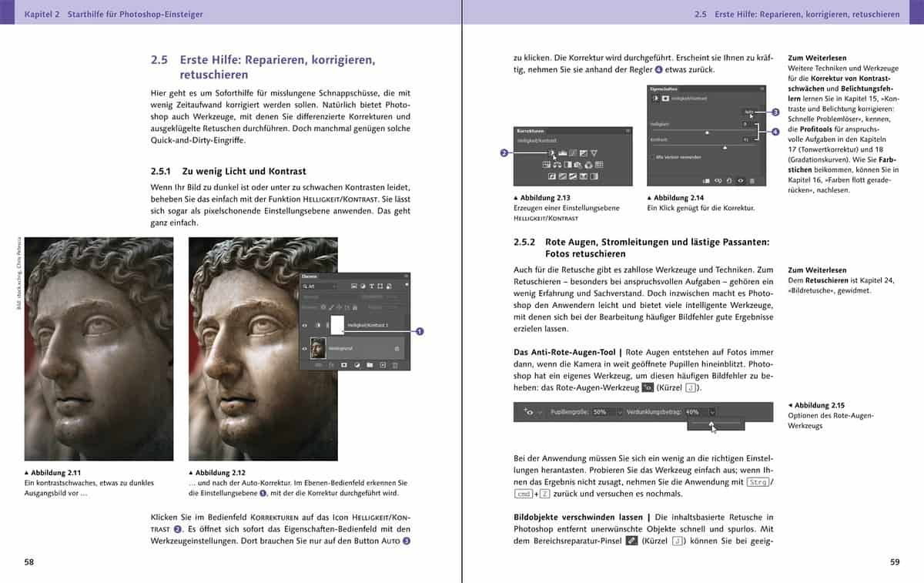Open the Pupillengröße dropdown arrow

click(x=619, y=412)
